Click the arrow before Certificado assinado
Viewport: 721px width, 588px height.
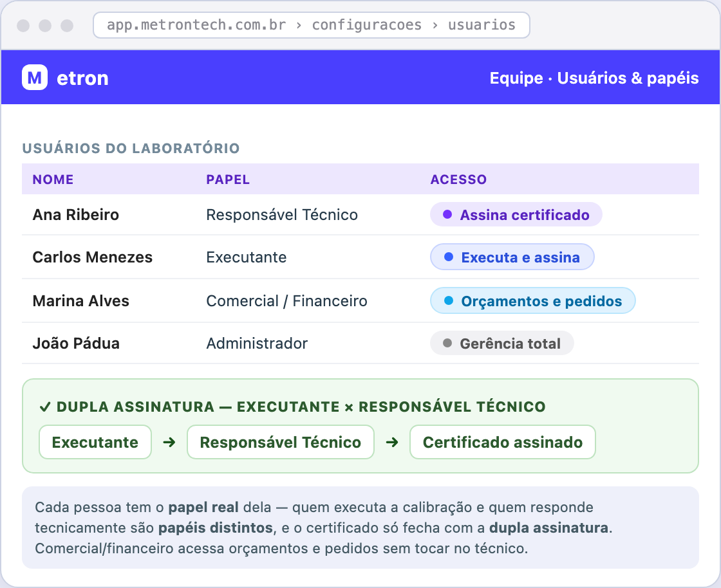coord(392,443)
